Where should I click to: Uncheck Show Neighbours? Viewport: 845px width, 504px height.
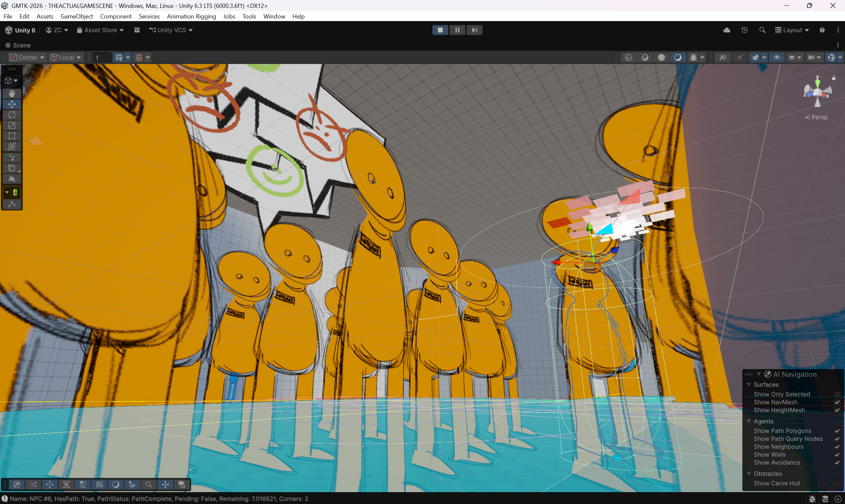click(837, 447)
